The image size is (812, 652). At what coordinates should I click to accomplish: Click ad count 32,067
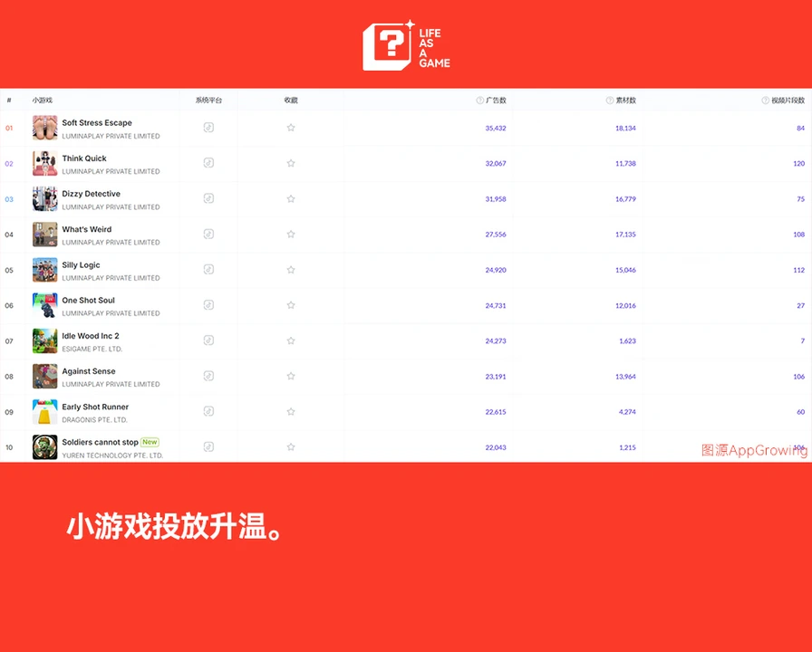(x=496, y=164)
